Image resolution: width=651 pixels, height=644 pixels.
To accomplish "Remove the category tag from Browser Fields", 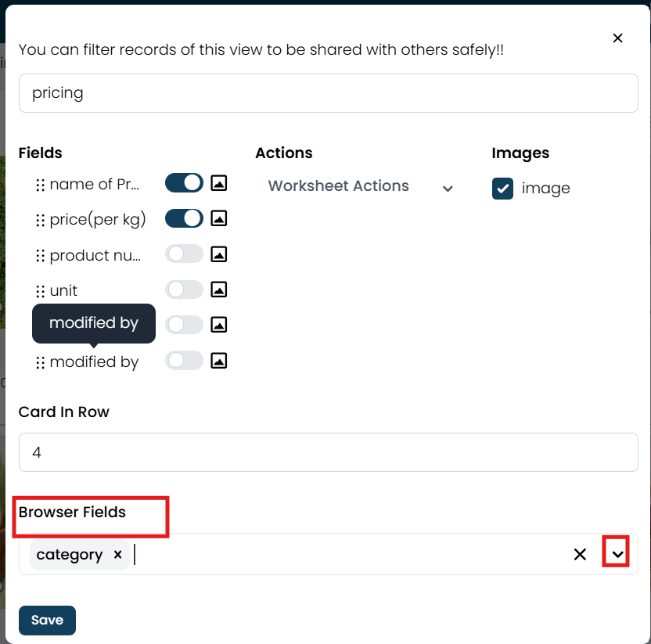I will coord(118,554).
